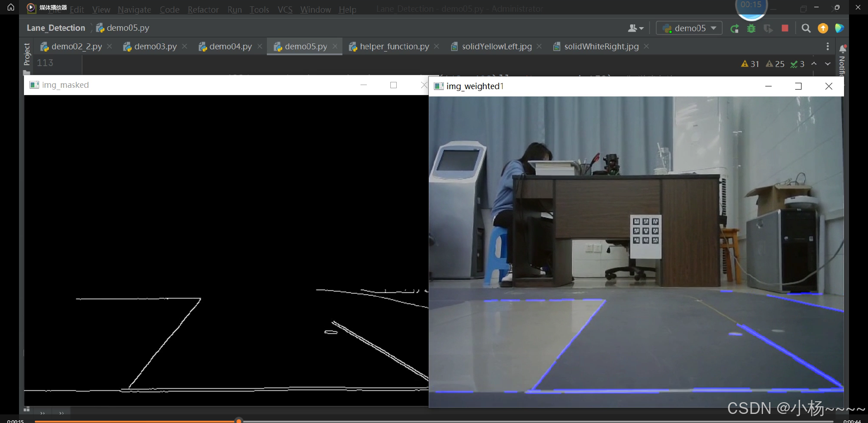Maximize the img_masked window
868x423 pixels.
point(394,85)
